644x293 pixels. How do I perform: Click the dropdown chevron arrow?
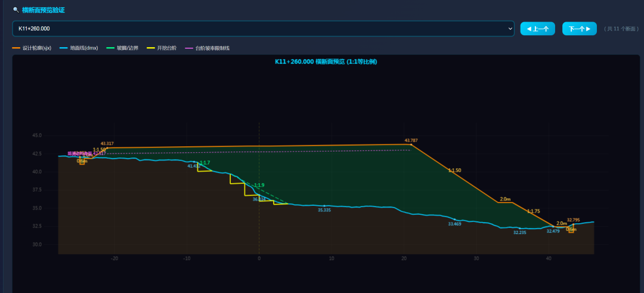pyautogui.click(x=510, y=29)
